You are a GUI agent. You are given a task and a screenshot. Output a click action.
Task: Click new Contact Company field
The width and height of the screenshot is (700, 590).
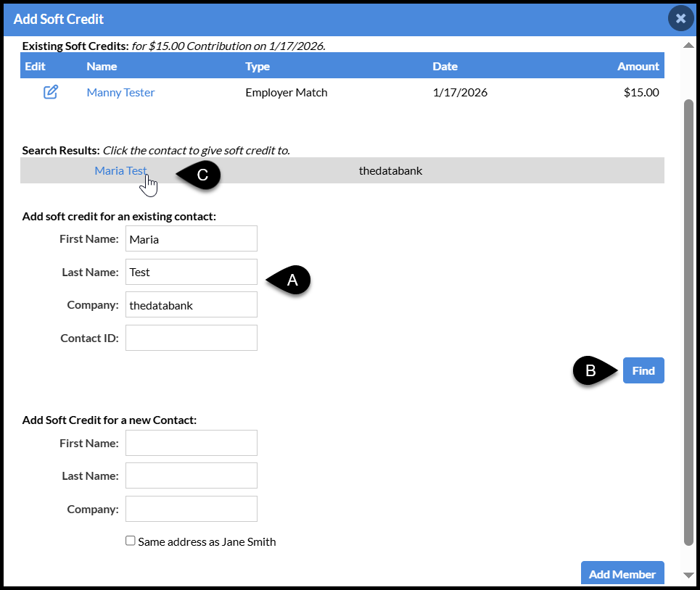191,509
